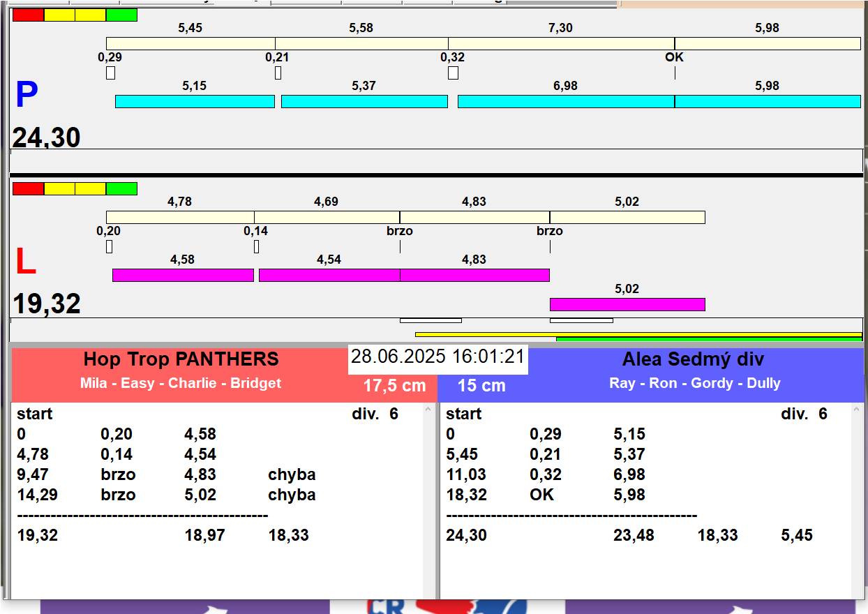Click the red start light in lane L

tap(28, 189)
